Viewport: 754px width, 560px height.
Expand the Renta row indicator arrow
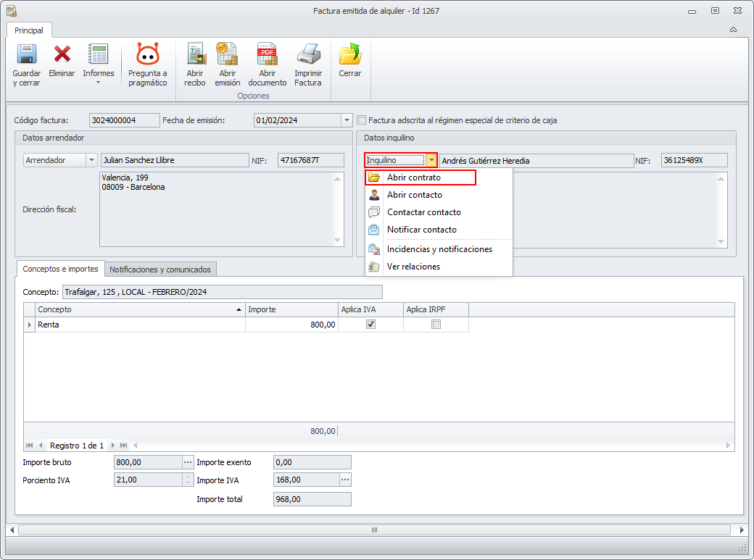(x=29, y=325)
